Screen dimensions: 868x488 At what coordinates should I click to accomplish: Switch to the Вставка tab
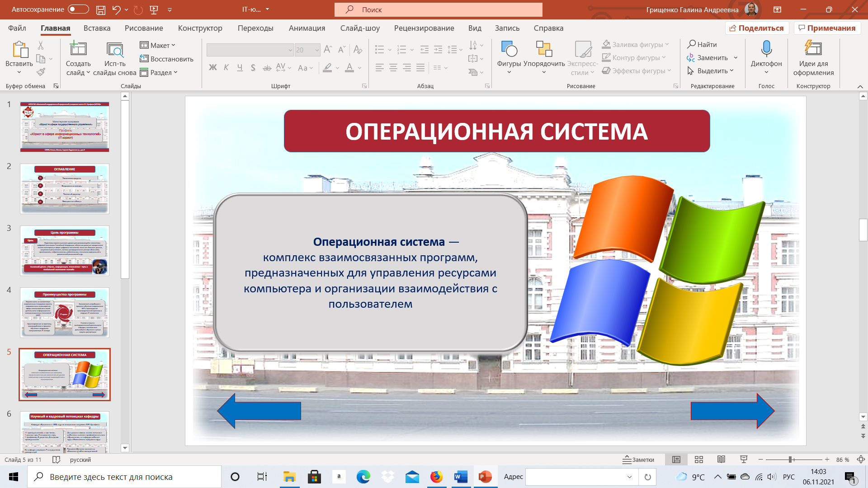[97, 28]
